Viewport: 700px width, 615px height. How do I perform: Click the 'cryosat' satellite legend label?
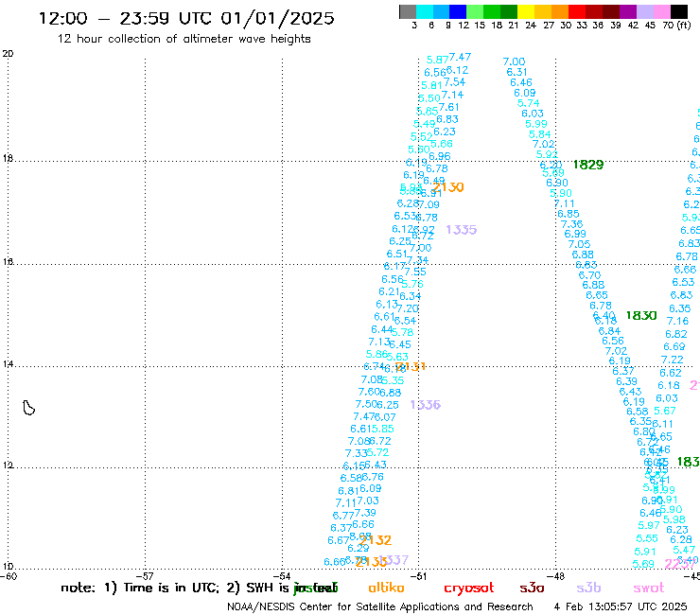tap(469, 588)
